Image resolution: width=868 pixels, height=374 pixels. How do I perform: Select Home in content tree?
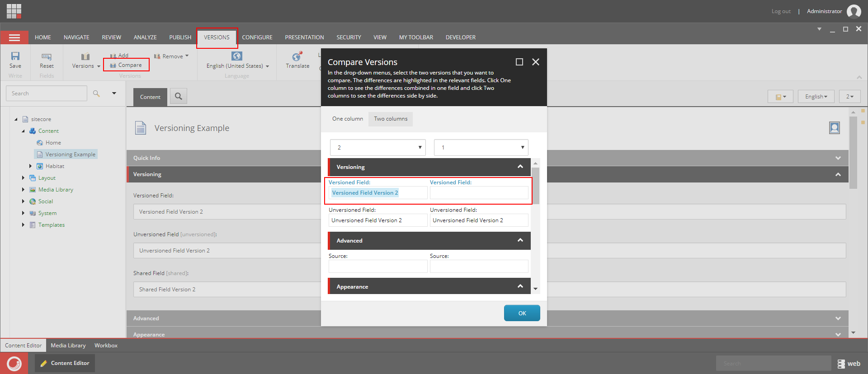click(x=53, y=143)
